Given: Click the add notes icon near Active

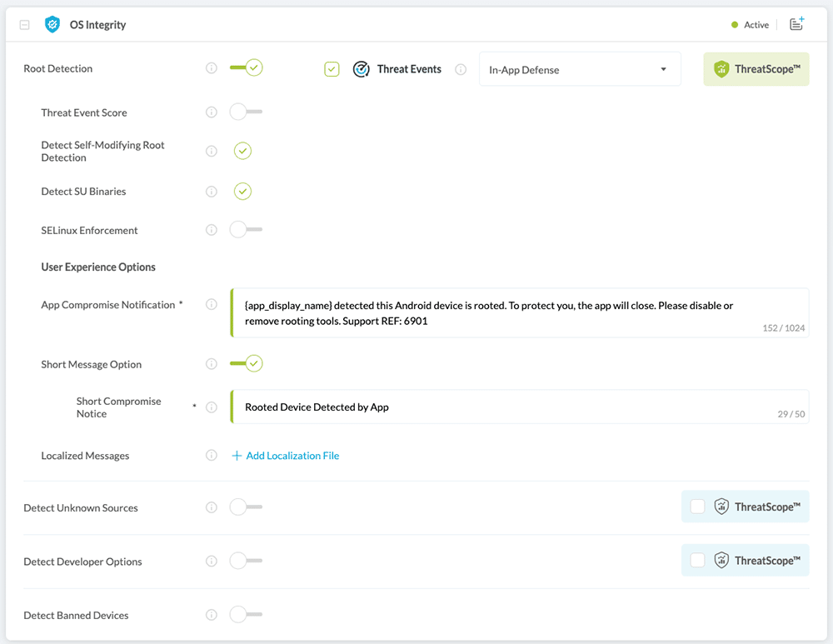Looking at the screenshot, I should (x=796, y=24).
